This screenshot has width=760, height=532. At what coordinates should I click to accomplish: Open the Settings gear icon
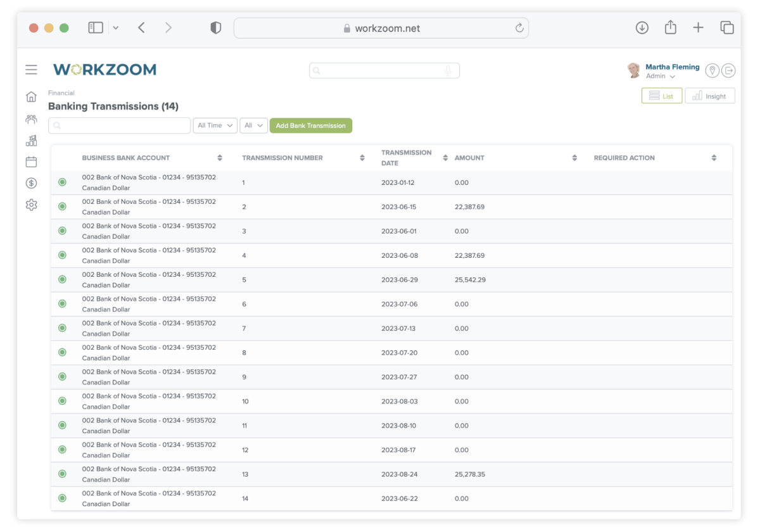tap(31, 205)
